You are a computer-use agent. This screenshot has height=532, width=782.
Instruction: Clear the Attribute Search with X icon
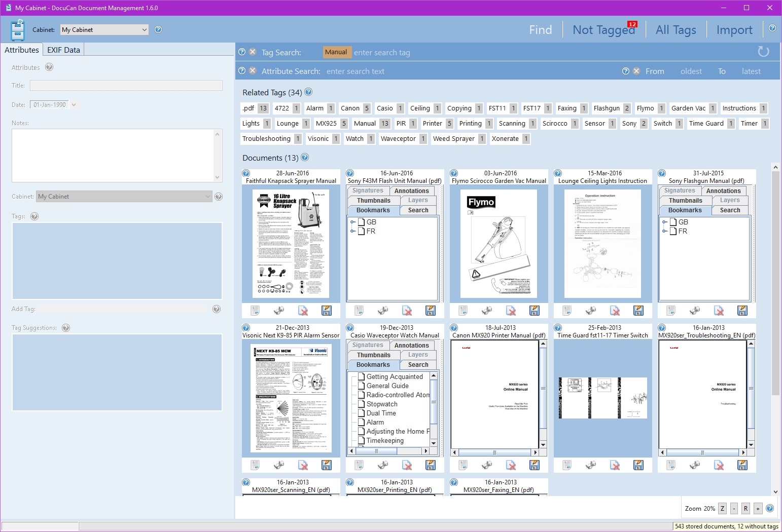point(253,70)
